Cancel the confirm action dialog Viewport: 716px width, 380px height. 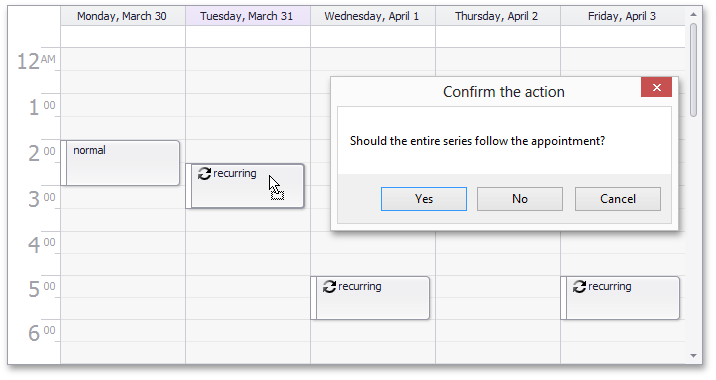coord(617,199)
